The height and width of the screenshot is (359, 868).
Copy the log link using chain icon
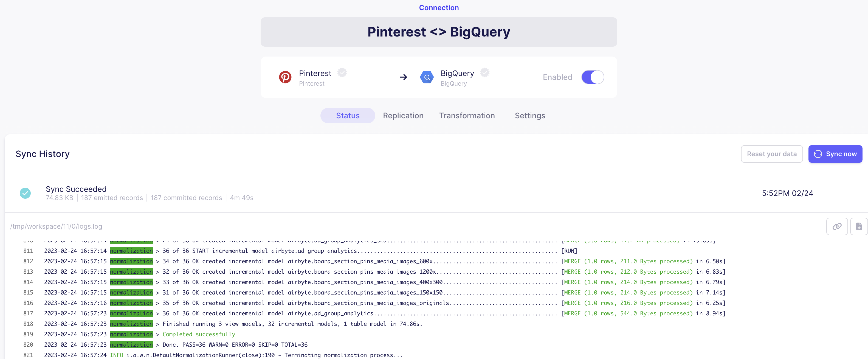click(x=837, y=226)
